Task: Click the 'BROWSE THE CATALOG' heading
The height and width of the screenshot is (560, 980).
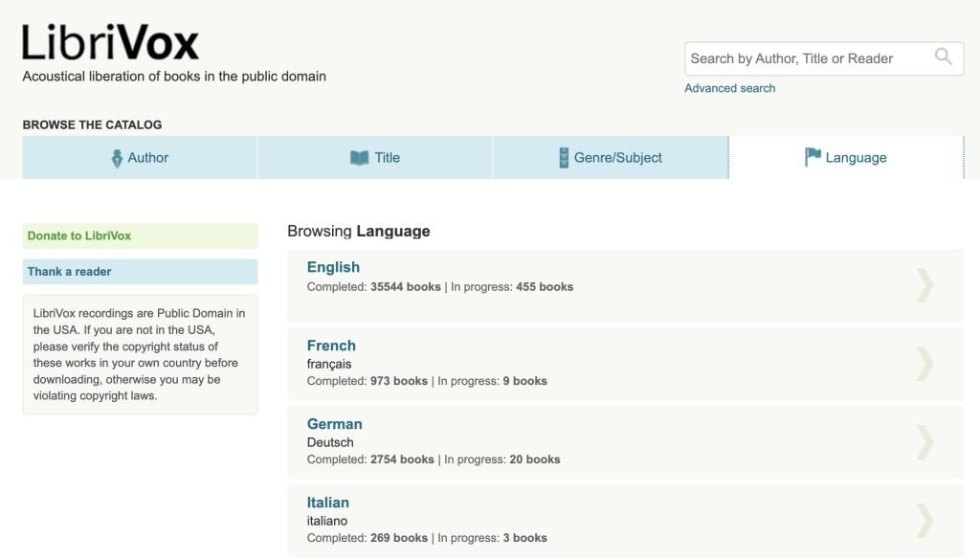Action: coord(92,125)
